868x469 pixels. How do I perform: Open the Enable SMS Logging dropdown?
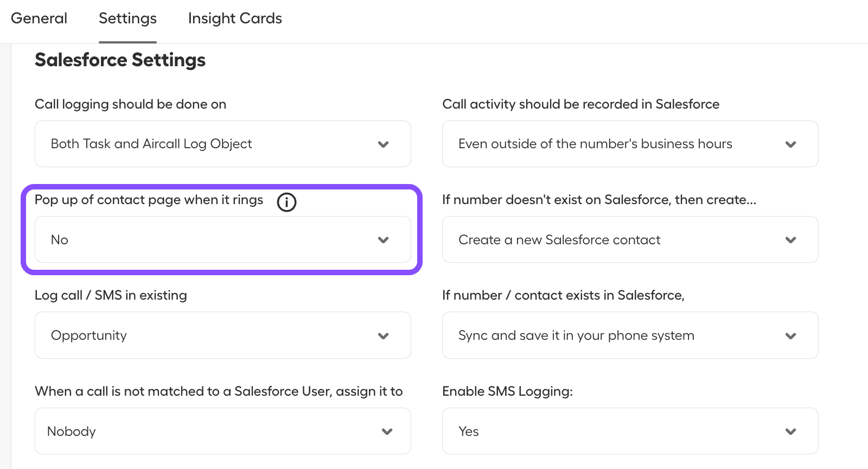(x=629, y=431)
